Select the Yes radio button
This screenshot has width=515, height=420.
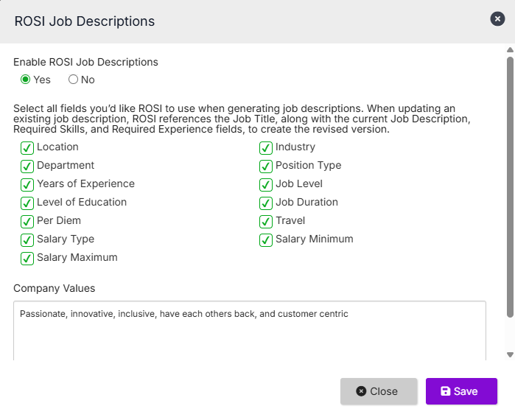(x=25, y=80)
